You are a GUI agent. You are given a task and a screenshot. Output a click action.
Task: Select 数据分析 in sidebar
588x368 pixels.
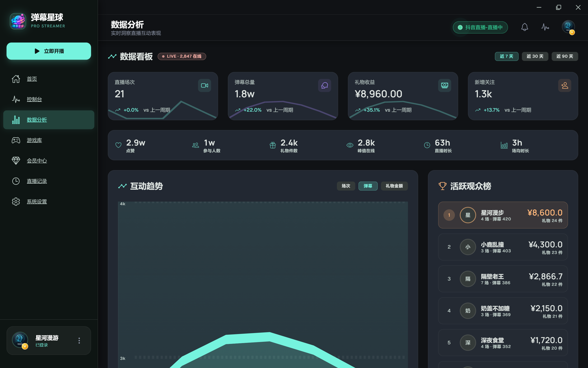coord(49,120)
